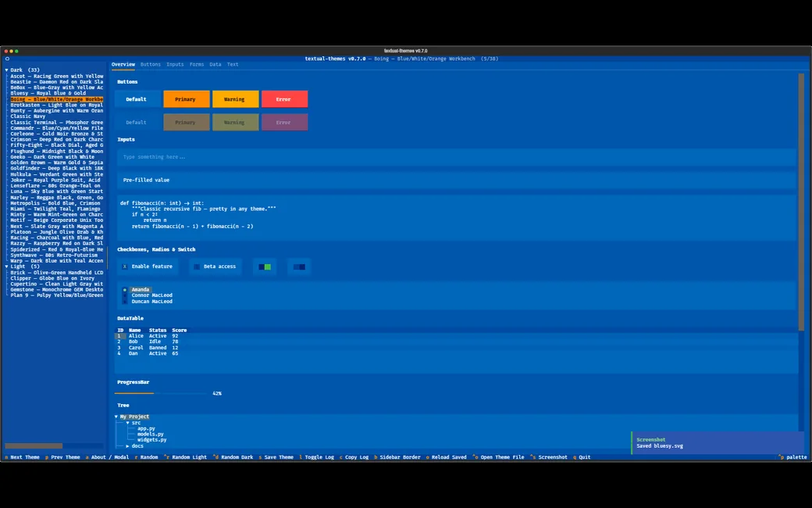
Task: Select the Classic Navy theme
Action: pyautogui.click(x=28, y=116)
